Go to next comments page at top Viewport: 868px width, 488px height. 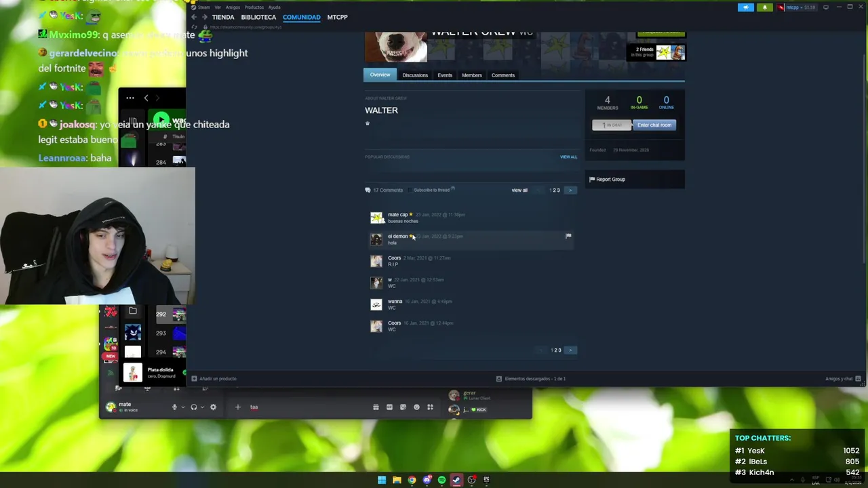(570, 190)
